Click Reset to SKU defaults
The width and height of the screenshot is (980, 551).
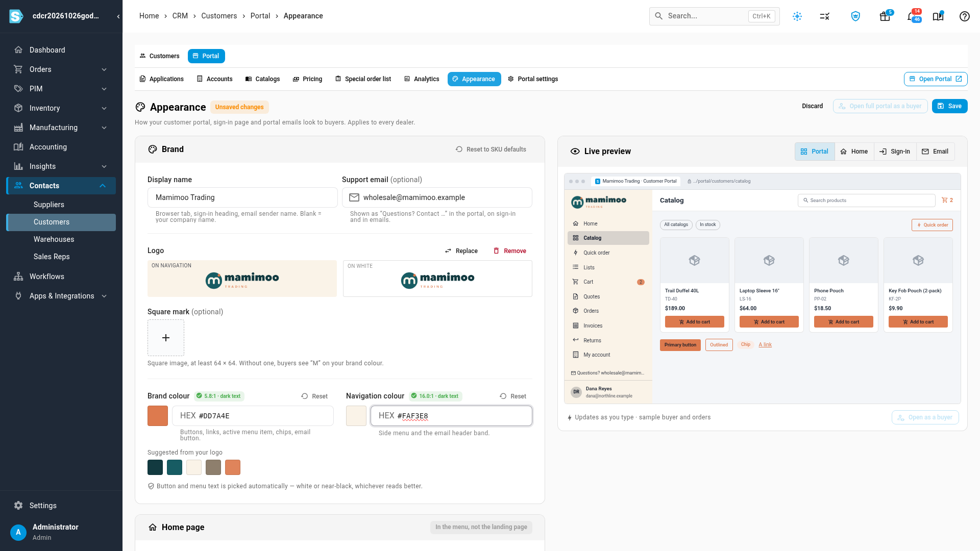(491, 149)
